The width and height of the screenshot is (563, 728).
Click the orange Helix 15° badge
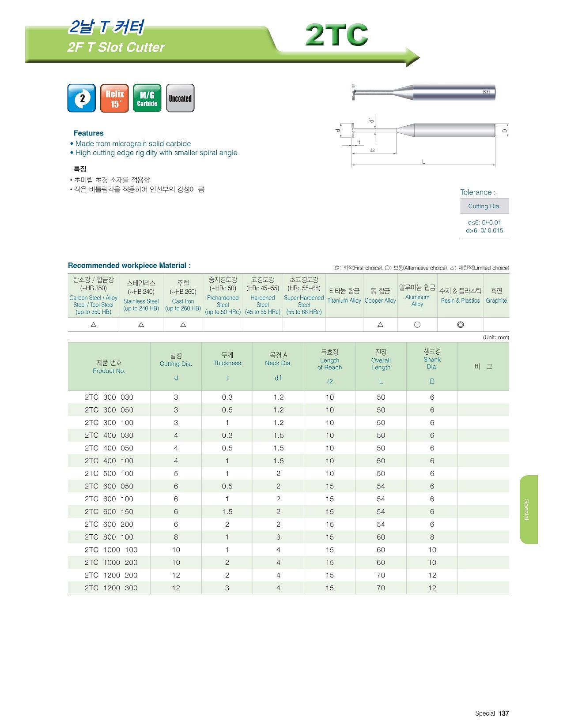114,98
